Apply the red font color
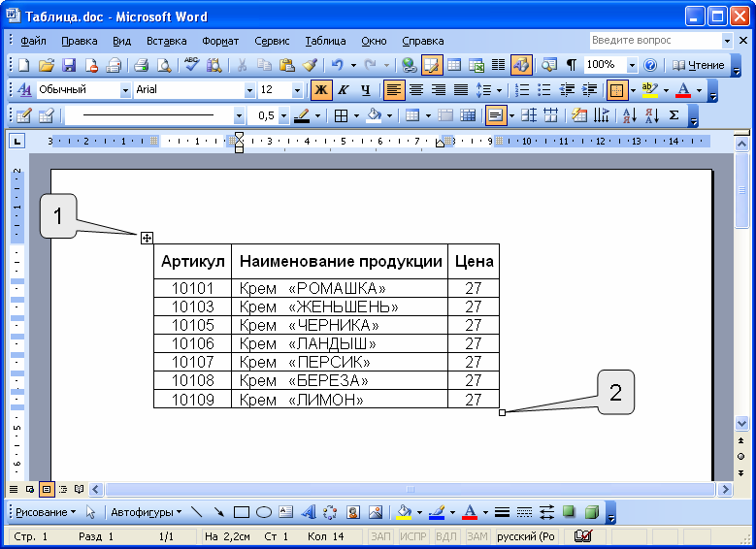This screenshot has height=549, width=756. pos(683,90)
